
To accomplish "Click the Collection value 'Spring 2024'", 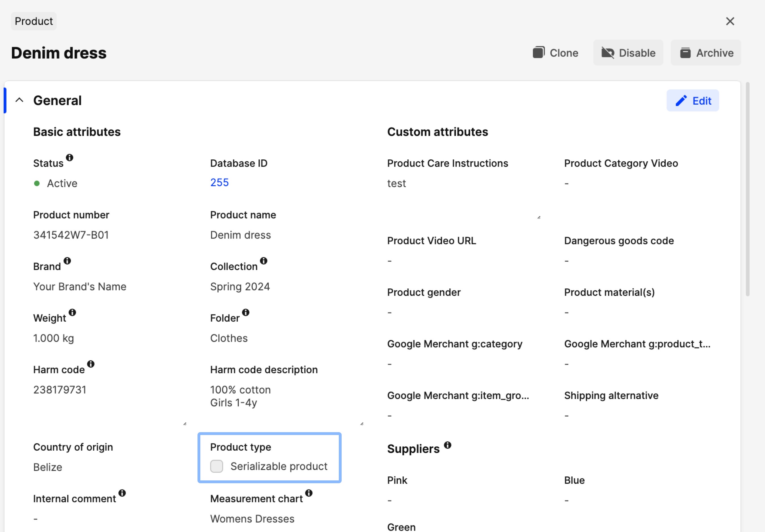I will click(x=240, y=287).
